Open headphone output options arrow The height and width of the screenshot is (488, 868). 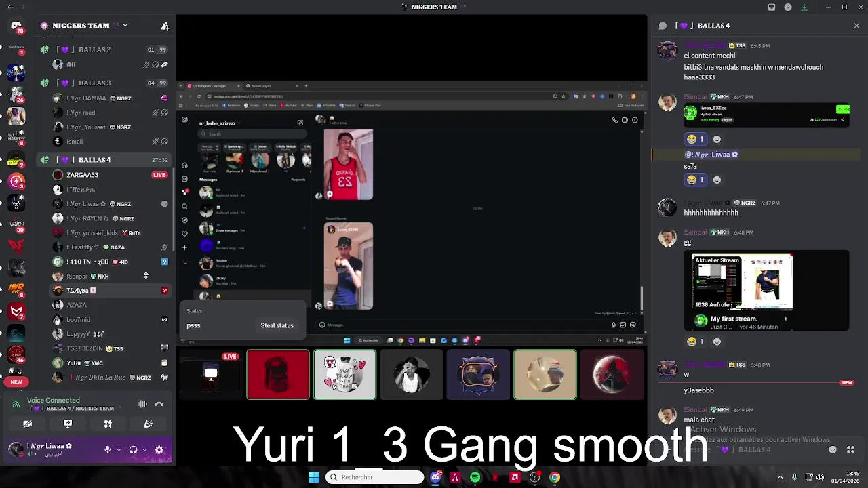pyautogui.click(x=144, y=449)
